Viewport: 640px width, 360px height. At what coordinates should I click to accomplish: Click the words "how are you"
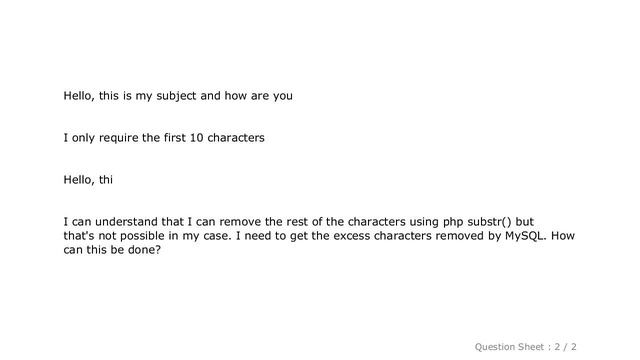[x=258, y=96]
